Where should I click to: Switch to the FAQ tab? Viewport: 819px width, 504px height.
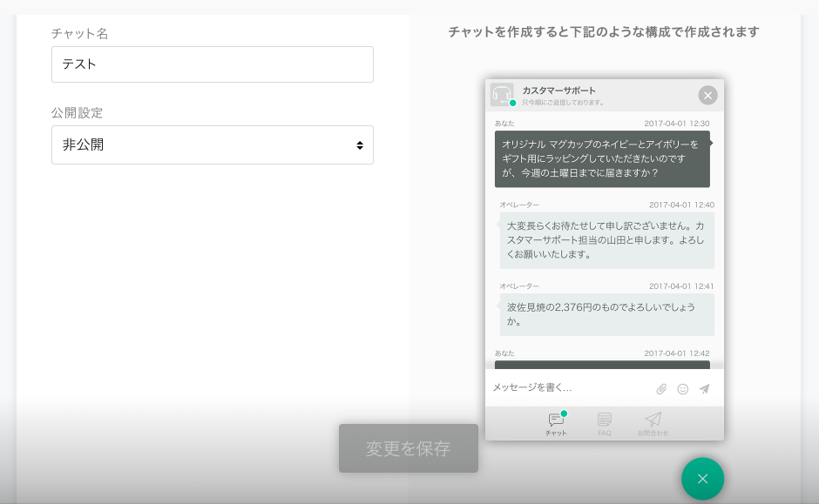pyautogui.click(x=604, y=424)
